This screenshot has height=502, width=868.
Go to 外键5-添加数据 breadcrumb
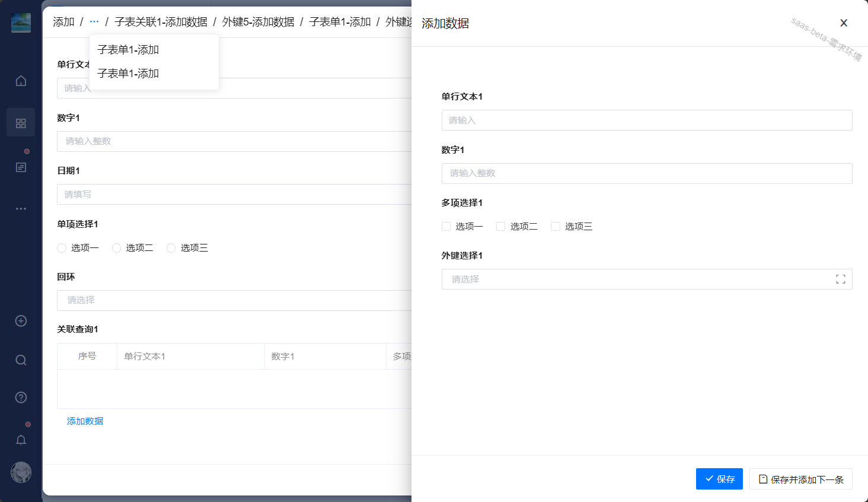(x=258, y=22)
